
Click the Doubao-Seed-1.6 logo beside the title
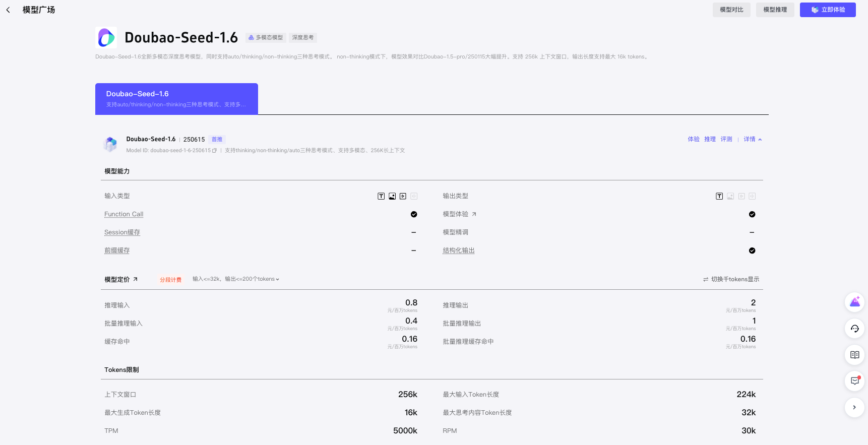coord(106,37)
